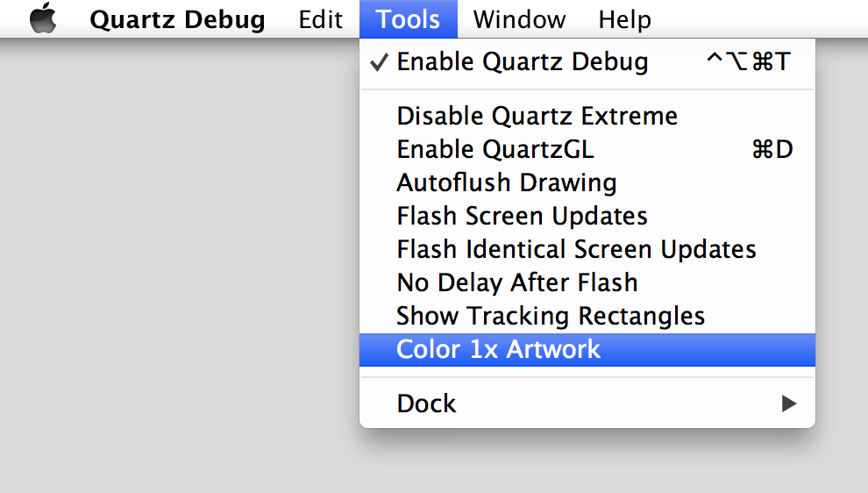Close the open Tools menu

[x=408, y=19]
